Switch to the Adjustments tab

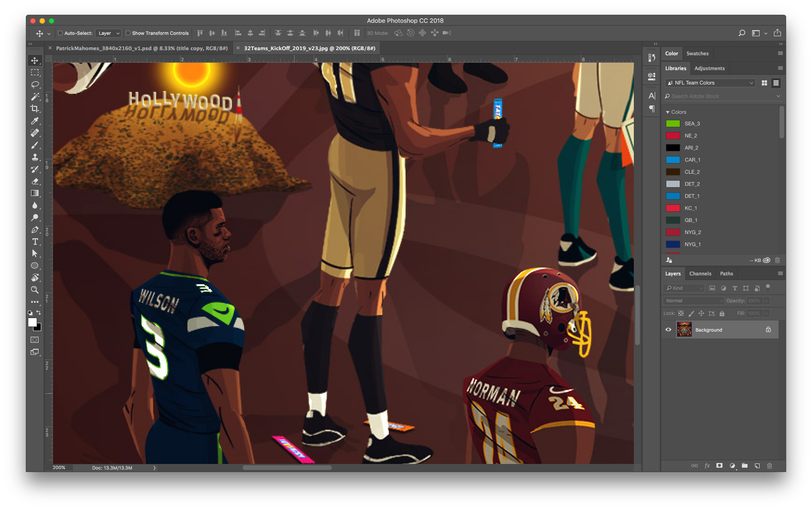click(x=709, y=68)
